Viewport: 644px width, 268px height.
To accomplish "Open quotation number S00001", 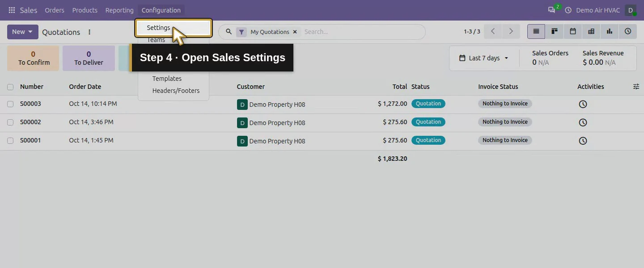I will [30, 140].
